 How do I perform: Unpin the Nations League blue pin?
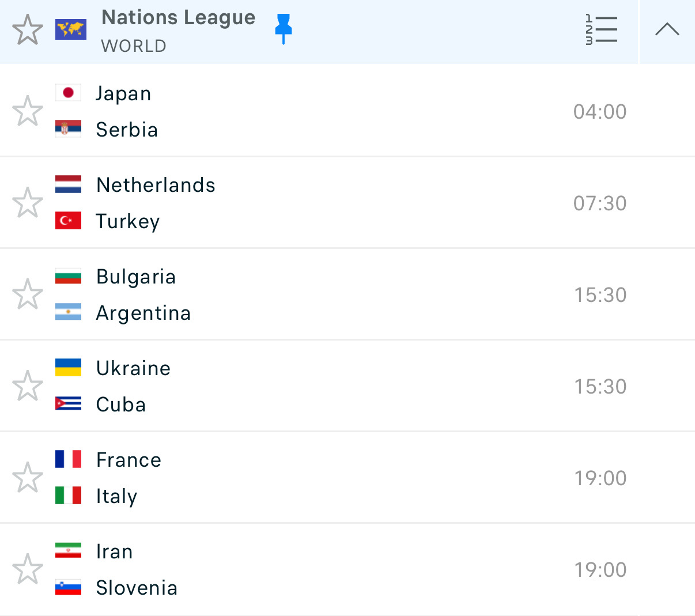coord(283,29)
